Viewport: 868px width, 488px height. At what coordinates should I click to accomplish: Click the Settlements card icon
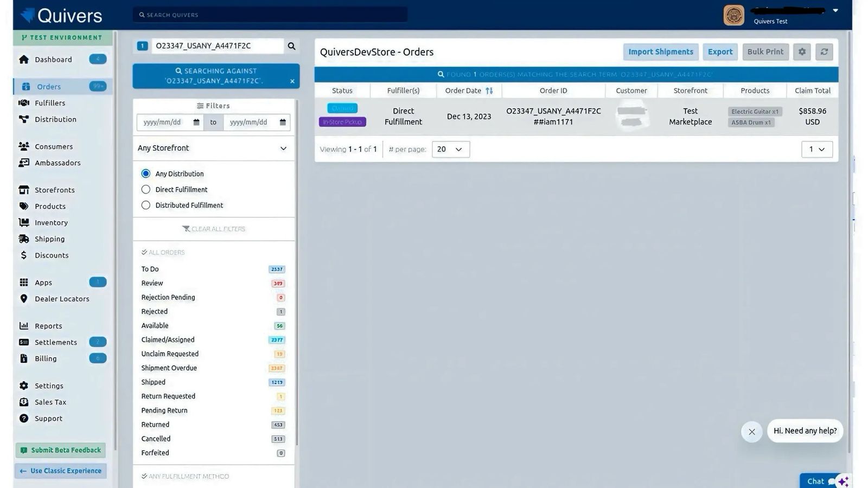tap(24, 342)
